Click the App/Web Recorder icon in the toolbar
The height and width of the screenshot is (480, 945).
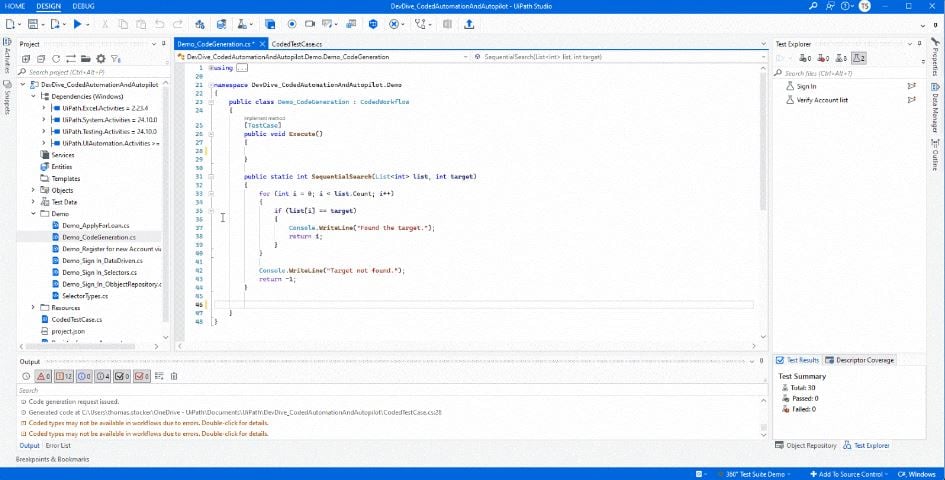point(292,24)
